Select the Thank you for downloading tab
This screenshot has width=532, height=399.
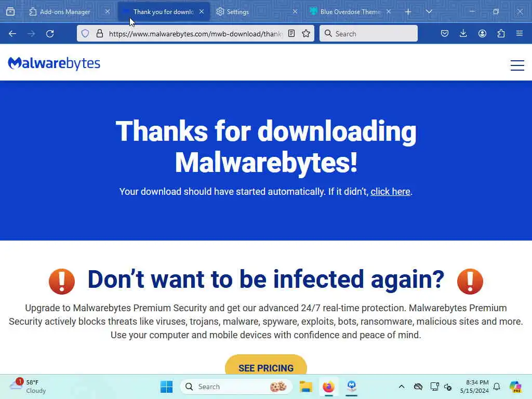(x=164, y=12)
